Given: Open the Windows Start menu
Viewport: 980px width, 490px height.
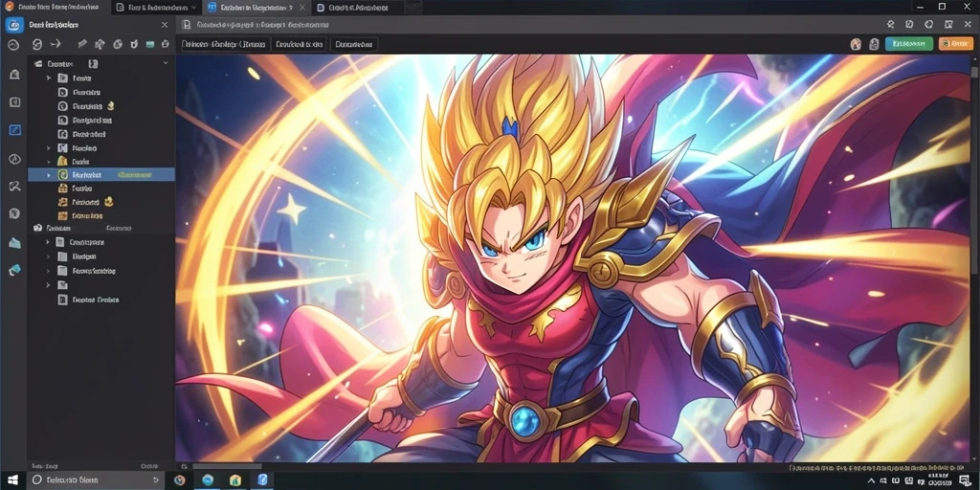Looking at the screenshot, I should [x=13, y=480].
